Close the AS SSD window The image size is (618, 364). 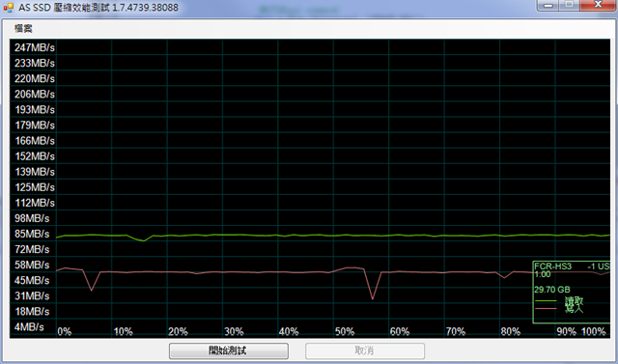pyautogui.click(x=599, y=5)
